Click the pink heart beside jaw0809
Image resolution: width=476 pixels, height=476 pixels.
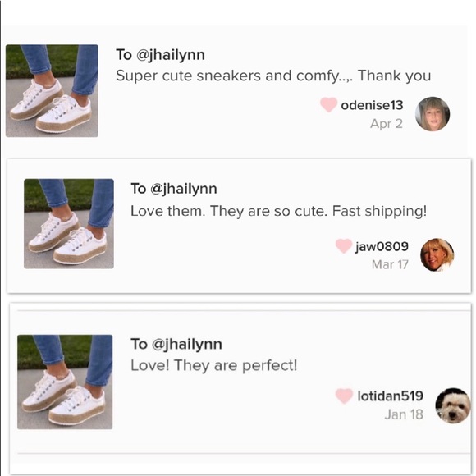[344, 246]
